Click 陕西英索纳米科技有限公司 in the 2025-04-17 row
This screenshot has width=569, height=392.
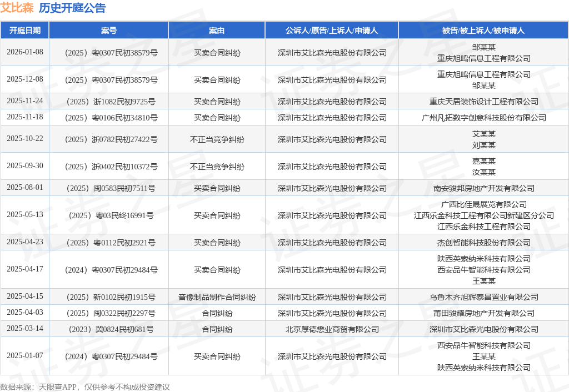(484, 259)
